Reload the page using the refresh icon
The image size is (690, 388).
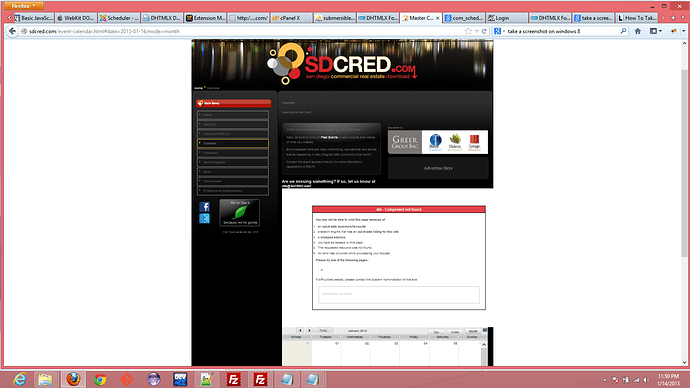[484, 31]
